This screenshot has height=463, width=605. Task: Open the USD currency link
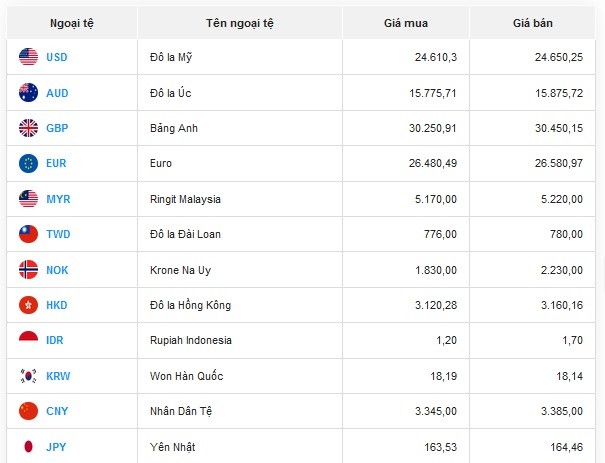57,57
